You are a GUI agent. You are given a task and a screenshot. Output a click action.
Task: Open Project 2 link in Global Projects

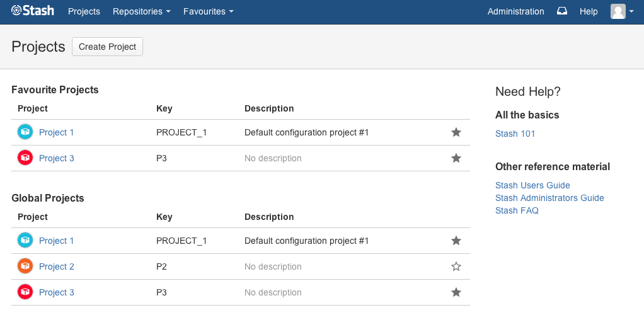[57, 266]
